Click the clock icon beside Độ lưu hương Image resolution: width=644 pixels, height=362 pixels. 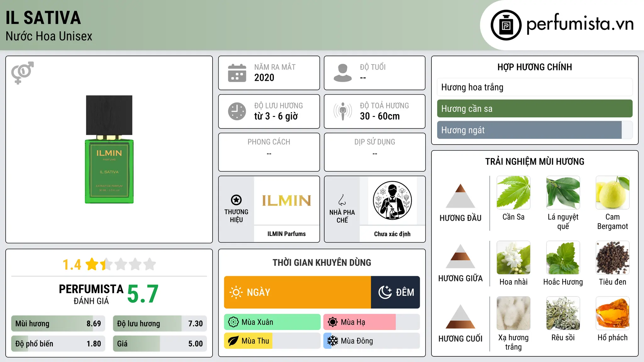click(x=237, y=111)
